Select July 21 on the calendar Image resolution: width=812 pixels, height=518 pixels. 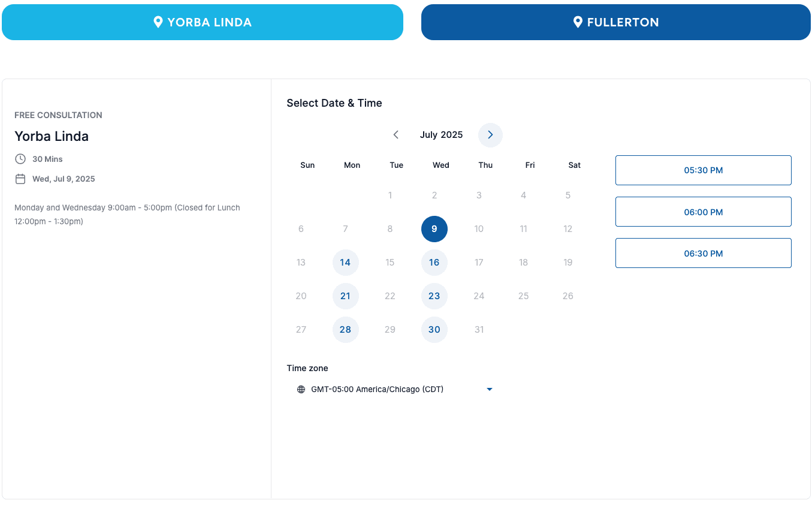click(346, 296)
